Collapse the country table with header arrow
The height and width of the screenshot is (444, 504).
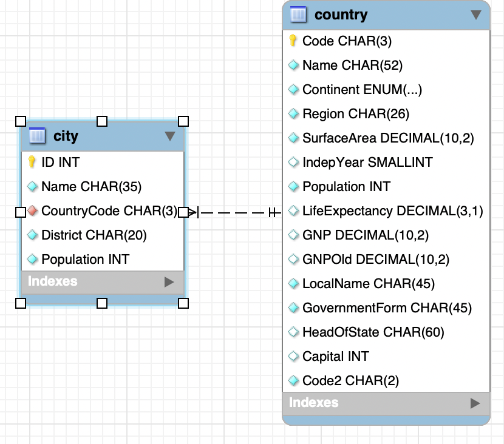(x=476, y=15)
